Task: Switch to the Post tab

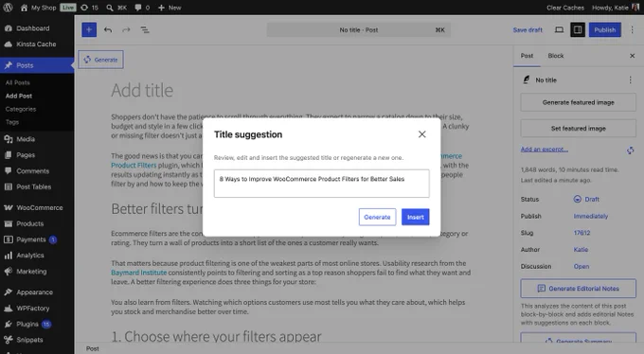Action: pos(527,56)
